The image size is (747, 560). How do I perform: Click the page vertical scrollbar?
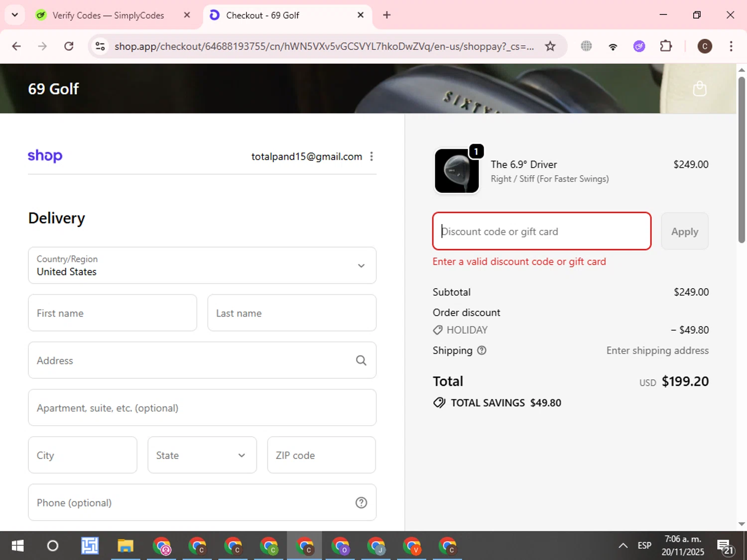tap(742, 159)
